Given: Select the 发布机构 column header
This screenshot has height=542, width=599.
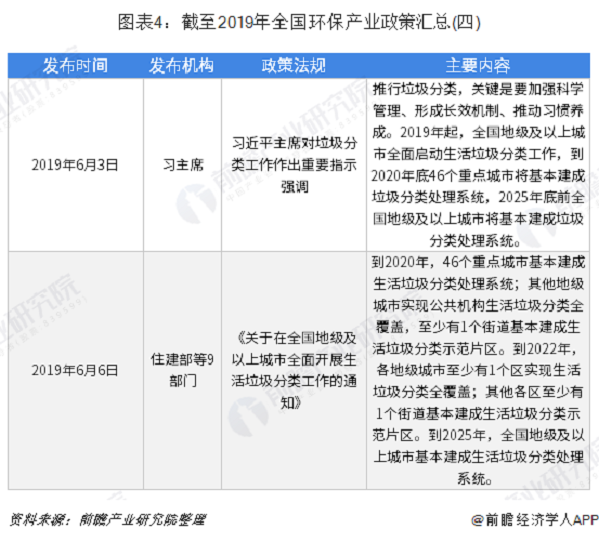Looking at the screenshot, I should click(x=181, y=66).
